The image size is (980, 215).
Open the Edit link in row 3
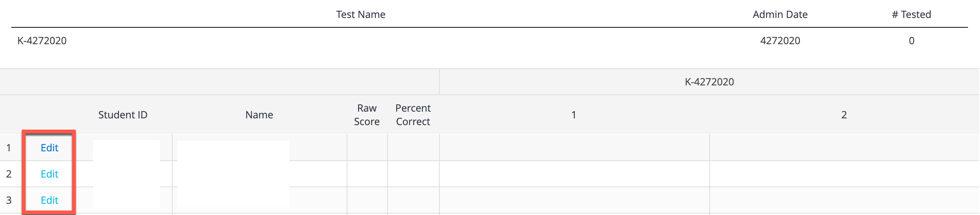click(50, 200)
